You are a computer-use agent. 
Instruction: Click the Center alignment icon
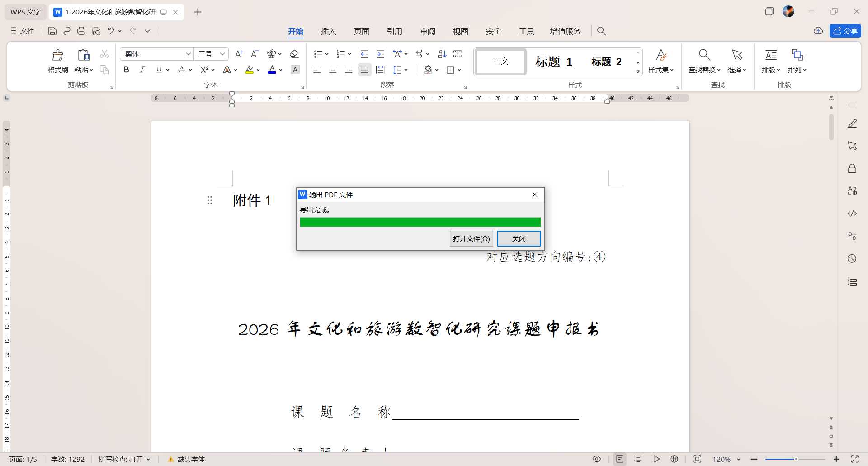click(333, 70)
